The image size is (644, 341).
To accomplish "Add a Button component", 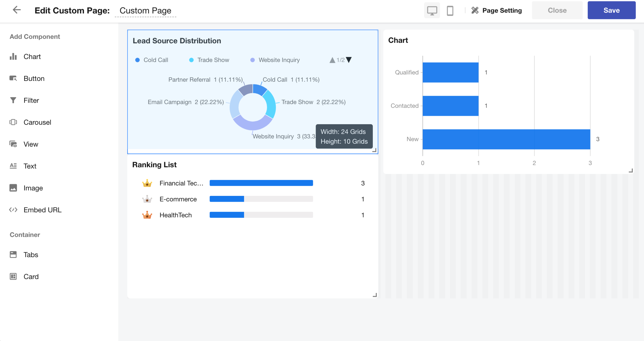I will click(x=34, y=78).
